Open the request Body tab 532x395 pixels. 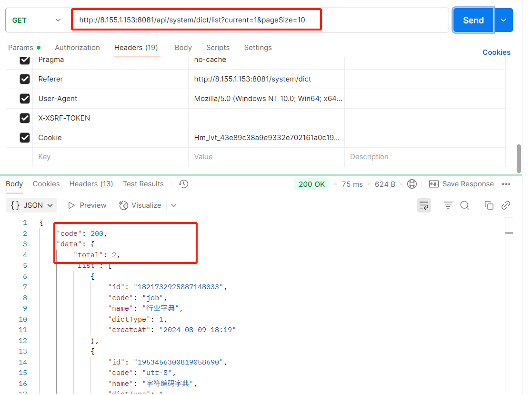click(x=183, y=48)
